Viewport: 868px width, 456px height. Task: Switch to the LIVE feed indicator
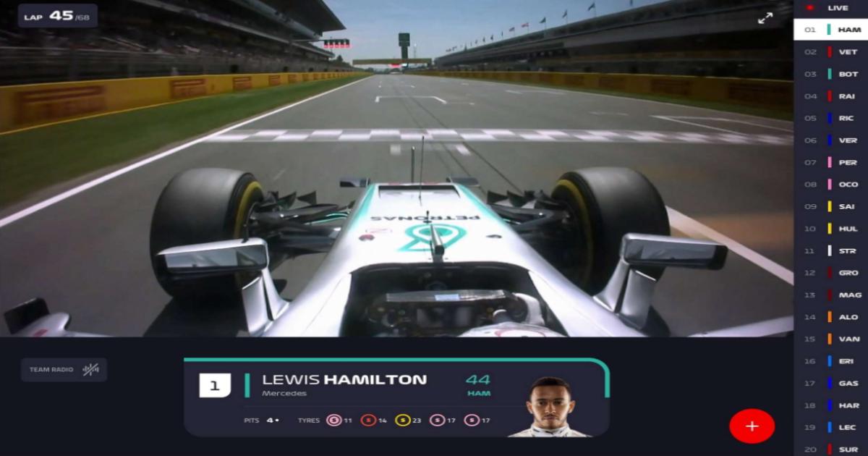coord(830,8)
